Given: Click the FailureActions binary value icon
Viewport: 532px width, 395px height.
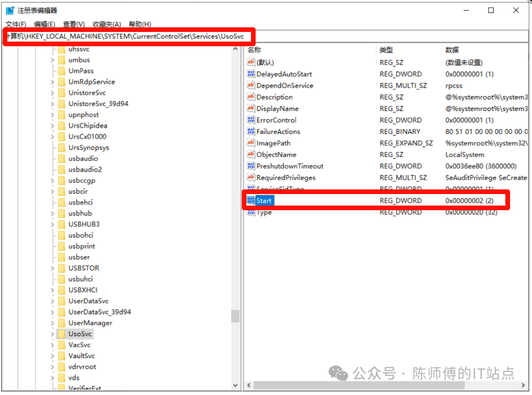Looking at the screenshot, I should [x=251, y=132].
